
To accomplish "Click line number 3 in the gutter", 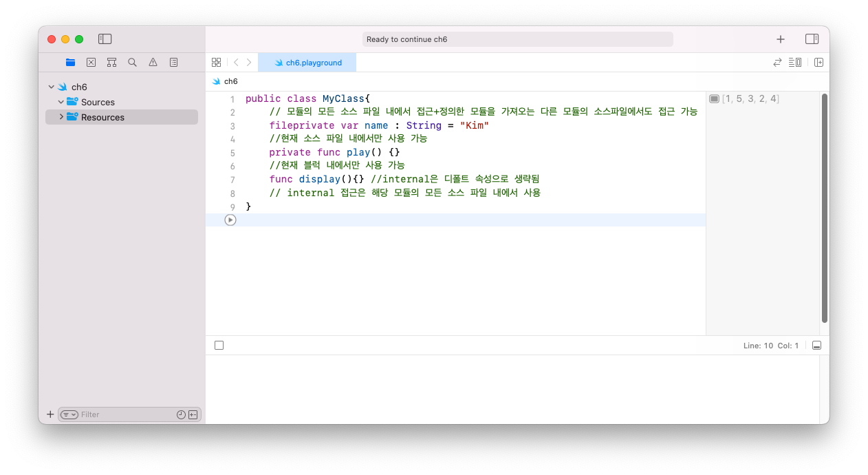I will pyautogui.click(x=232, y=126).
